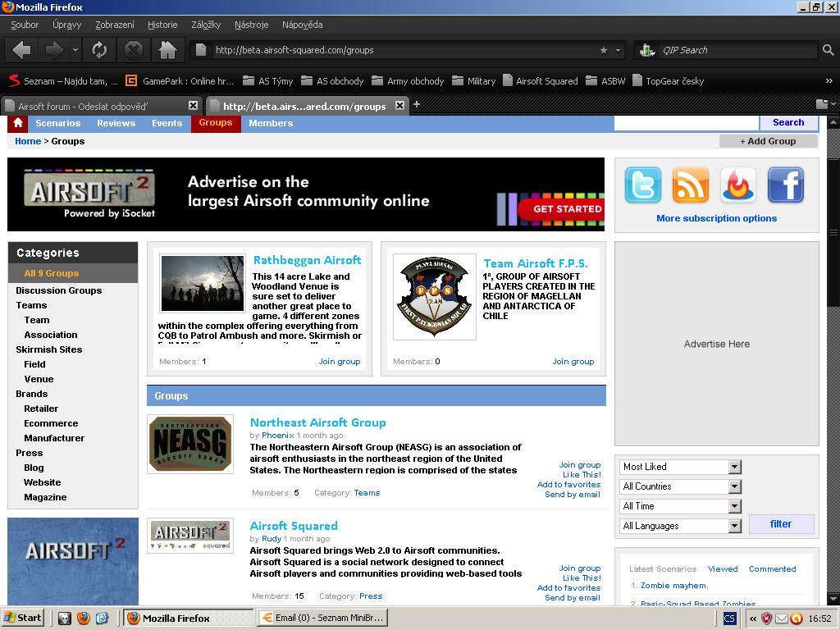Screen dimensions: 840x630
Task: Click the red Home icon in site navigation
Action: coord(18,123)
